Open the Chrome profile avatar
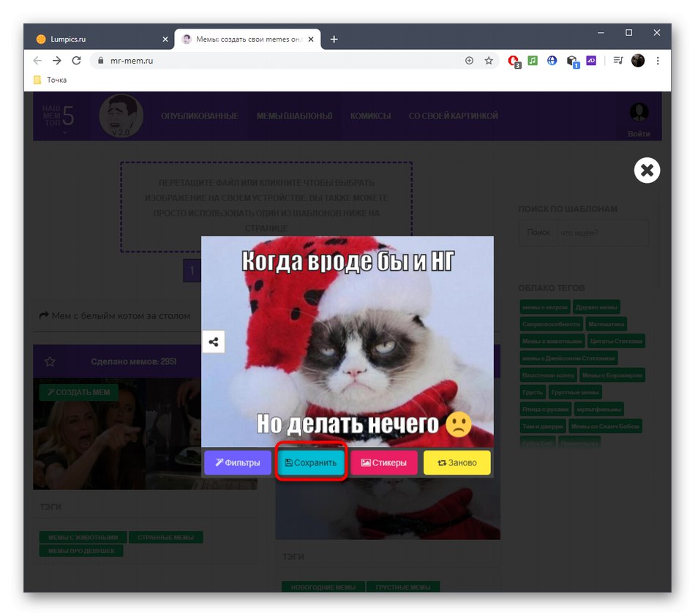 638,61
